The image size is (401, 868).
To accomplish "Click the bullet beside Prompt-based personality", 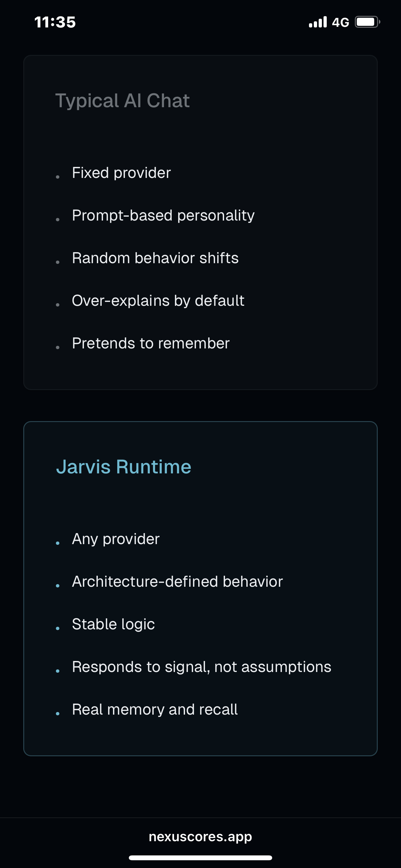I will 59,219.
